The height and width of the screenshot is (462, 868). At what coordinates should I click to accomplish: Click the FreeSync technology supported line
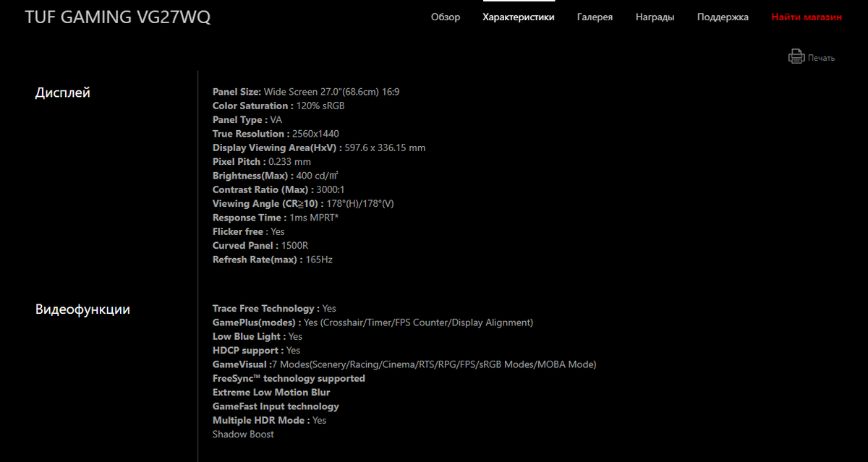click(289, 379)
